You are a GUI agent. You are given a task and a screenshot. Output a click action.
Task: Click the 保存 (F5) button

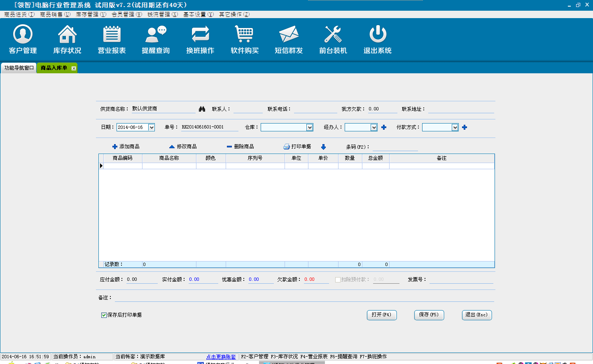click(429, 315)
